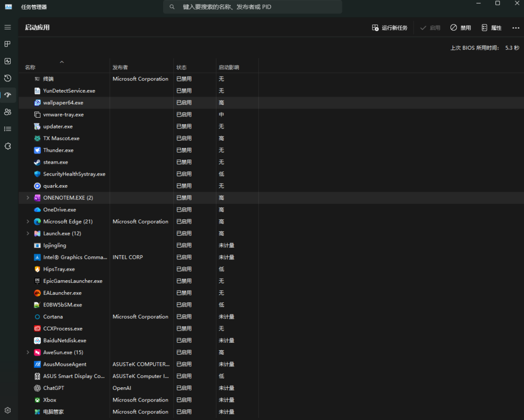Click the search box at the top
524x420 pixels.
tap(252, 7)
